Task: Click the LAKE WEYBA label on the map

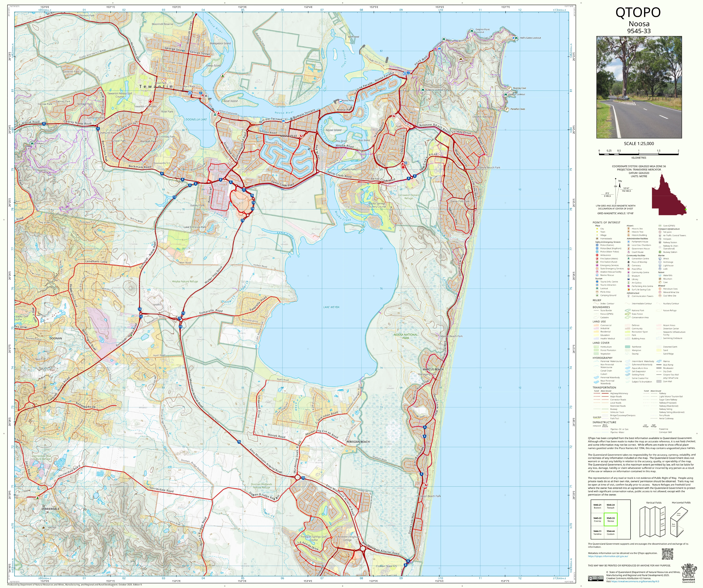Action: point(331,307)
